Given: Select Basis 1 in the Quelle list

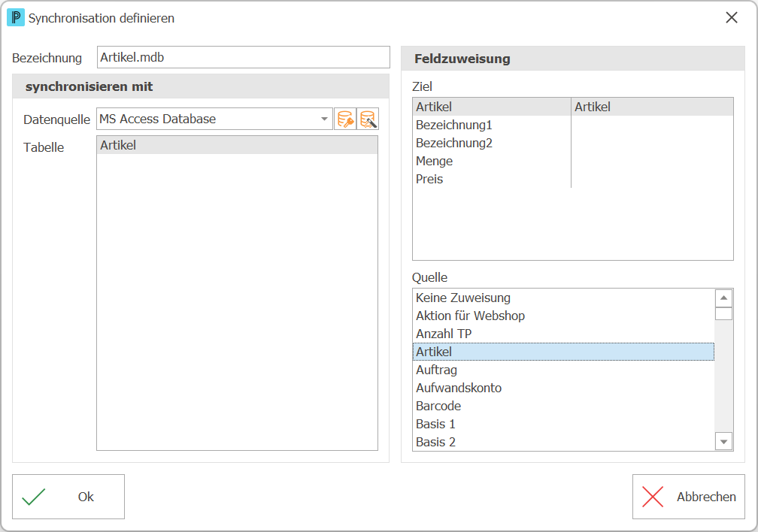Looking at the screenshot, I should click(564, 424).
